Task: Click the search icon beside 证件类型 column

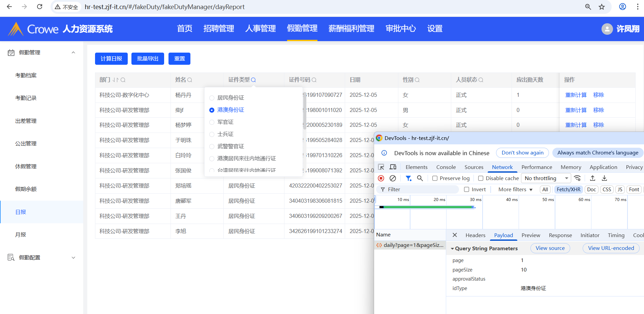Action: 253,80
